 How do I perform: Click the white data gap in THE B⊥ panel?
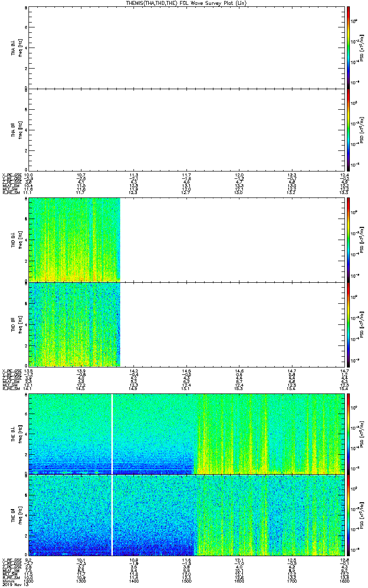click(112, 434)
